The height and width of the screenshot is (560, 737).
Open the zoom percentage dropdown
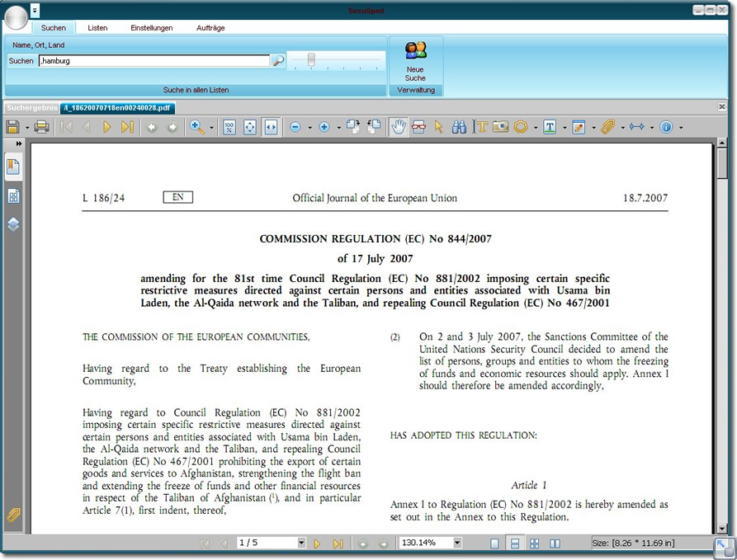tap(456, 544)
